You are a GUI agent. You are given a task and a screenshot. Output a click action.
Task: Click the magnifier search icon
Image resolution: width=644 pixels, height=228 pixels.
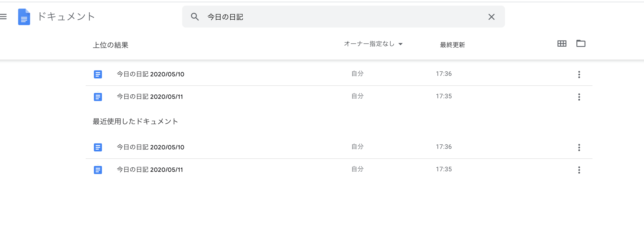point(195,17)
